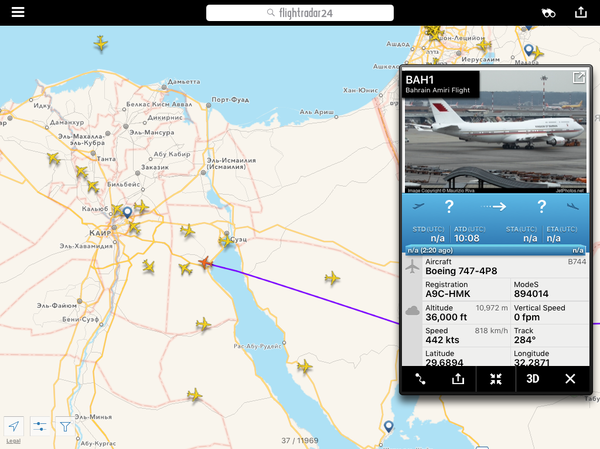
Task: Center map on my location
Action: click(x=14, y=426)
